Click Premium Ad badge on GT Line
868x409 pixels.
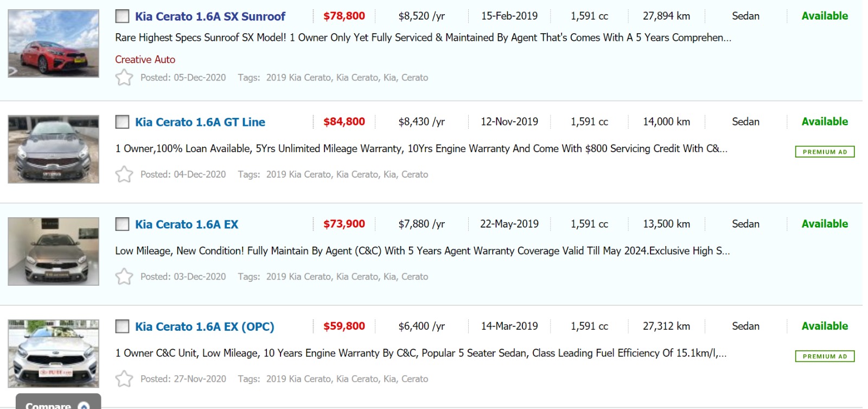point(825,152)
